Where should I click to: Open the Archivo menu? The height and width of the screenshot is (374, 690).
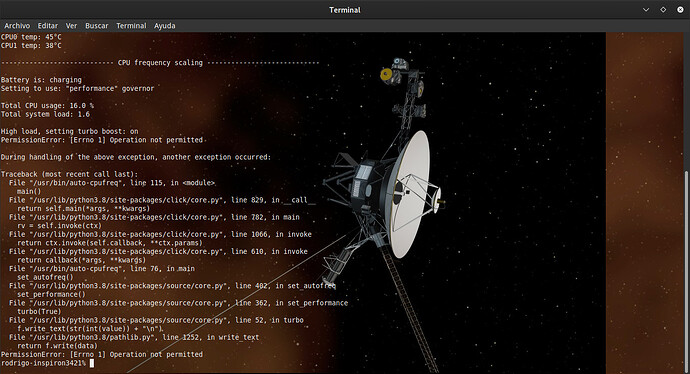click(x=17, y=26)
